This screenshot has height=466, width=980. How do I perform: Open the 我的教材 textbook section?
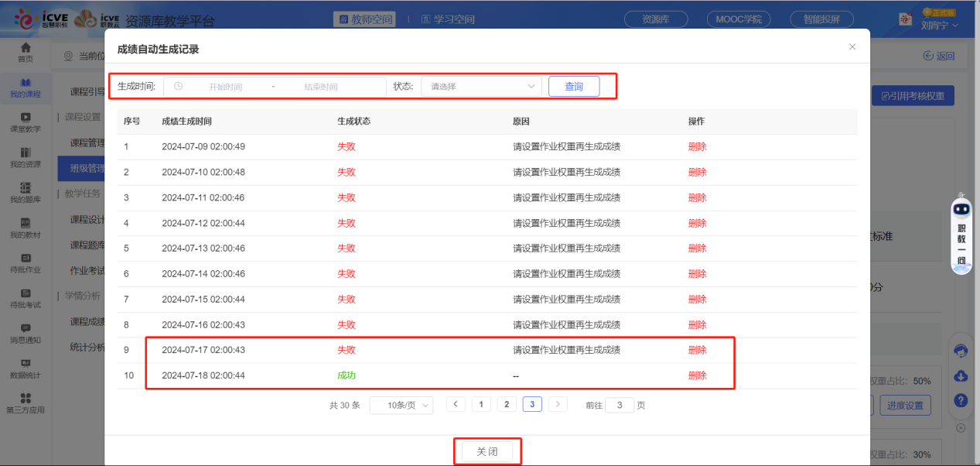pos(25,228)
